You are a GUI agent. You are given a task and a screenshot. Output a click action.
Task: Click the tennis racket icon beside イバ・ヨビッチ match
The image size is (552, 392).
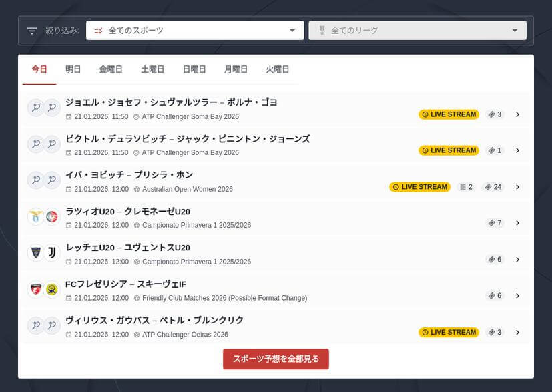pos(35,180)
